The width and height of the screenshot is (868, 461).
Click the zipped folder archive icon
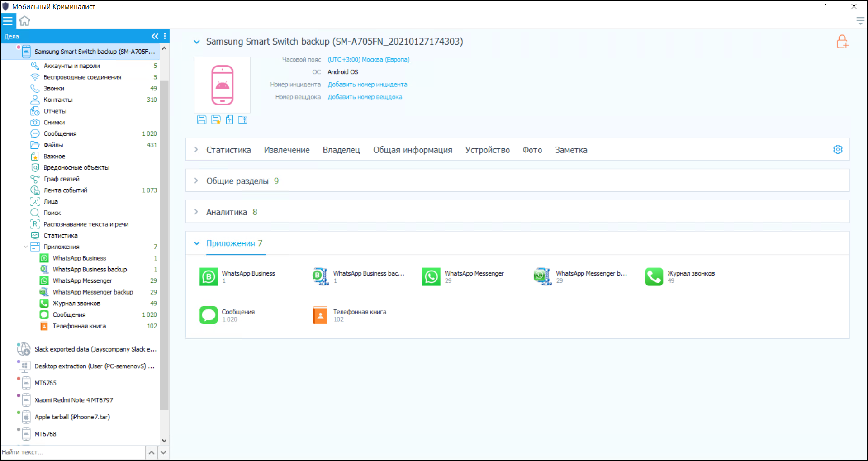pyautogui.click(x=243, y=119)
